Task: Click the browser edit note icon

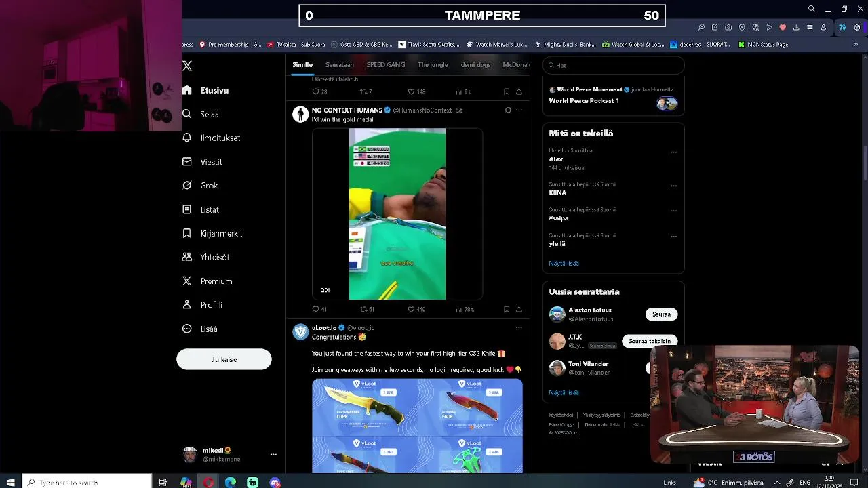Action: 715,28
